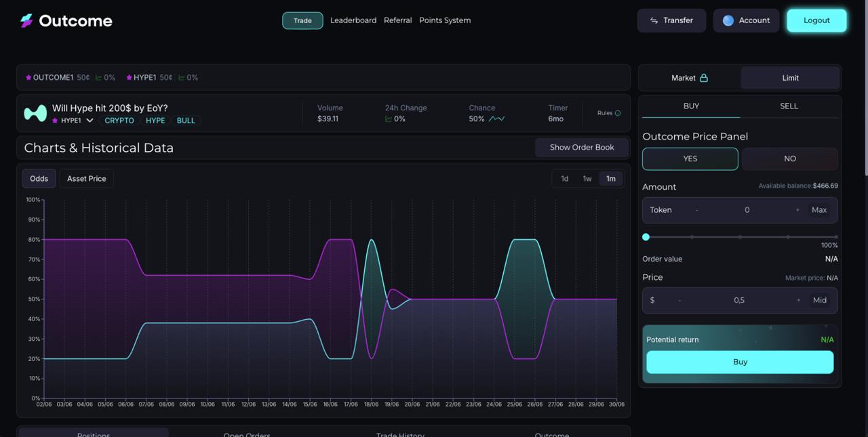Expand the HYPE1 token dropdown
The image size is (868, 437).
point(90,120)
